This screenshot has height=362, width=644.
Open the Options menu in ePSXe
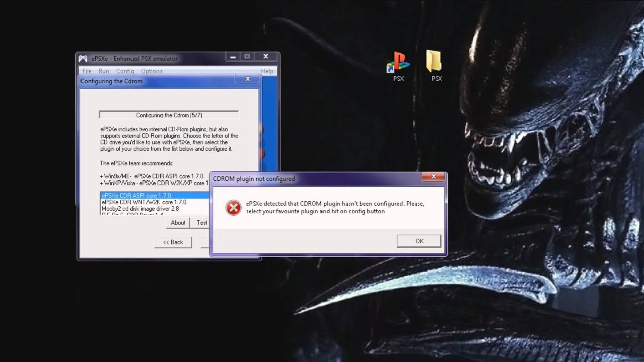tap(151, 71)
